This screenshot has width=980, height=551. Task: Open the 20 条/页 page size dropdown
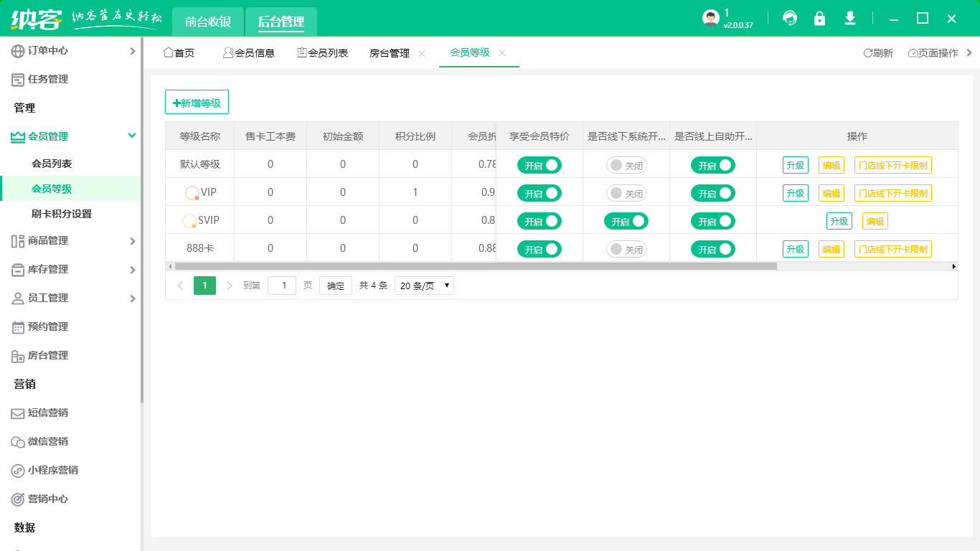coord(424,286)
